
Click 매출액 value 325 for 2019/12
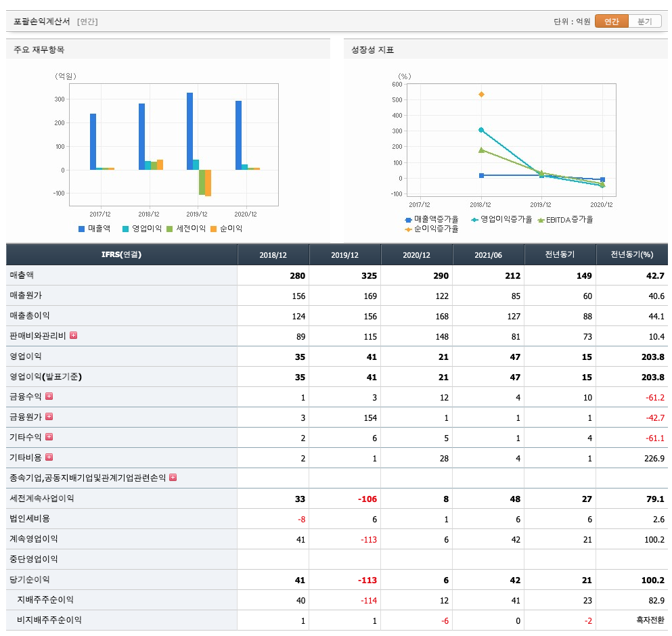coord(369,275)
